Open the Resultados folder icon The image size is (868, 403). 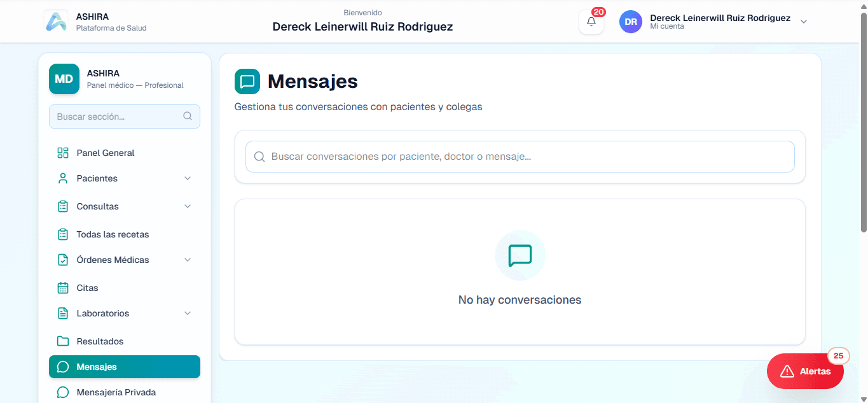pos(63,341)
